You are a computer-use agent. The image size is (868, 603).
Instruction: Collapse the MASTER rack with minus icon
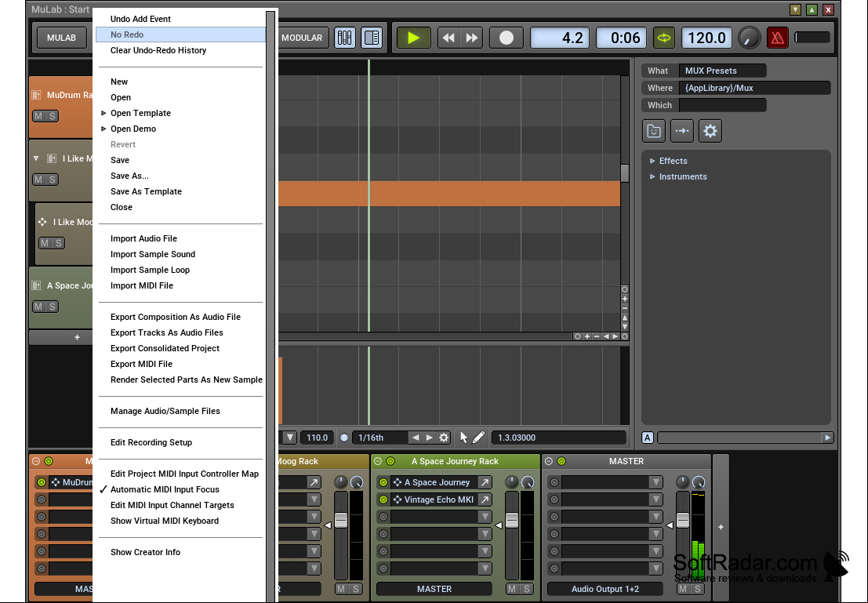pyautogui.click(x=549, y=461)
